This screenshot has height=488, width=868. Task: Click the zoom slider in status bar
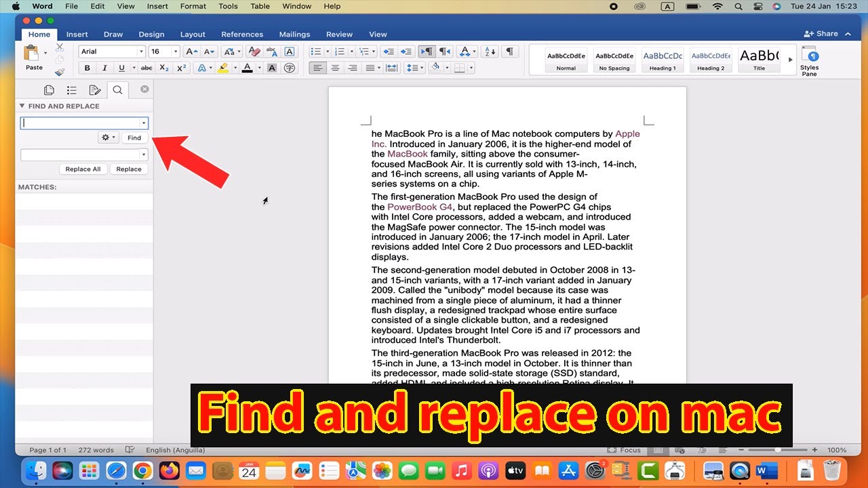(x=779, y=450)
